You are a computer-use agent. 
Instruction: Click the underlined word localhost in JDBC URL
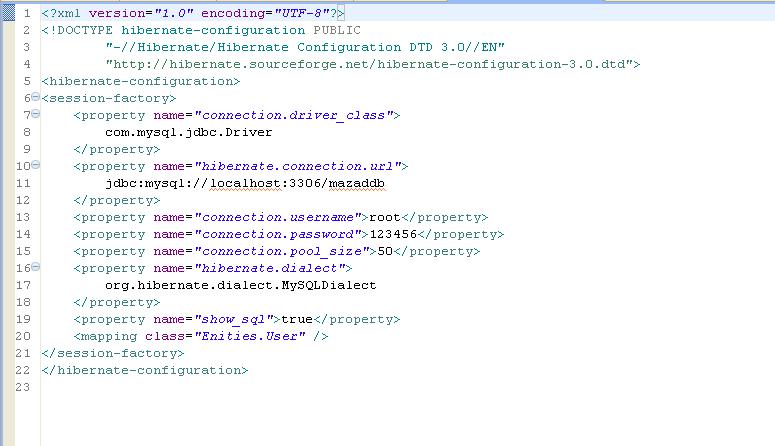tap(245, 183)
